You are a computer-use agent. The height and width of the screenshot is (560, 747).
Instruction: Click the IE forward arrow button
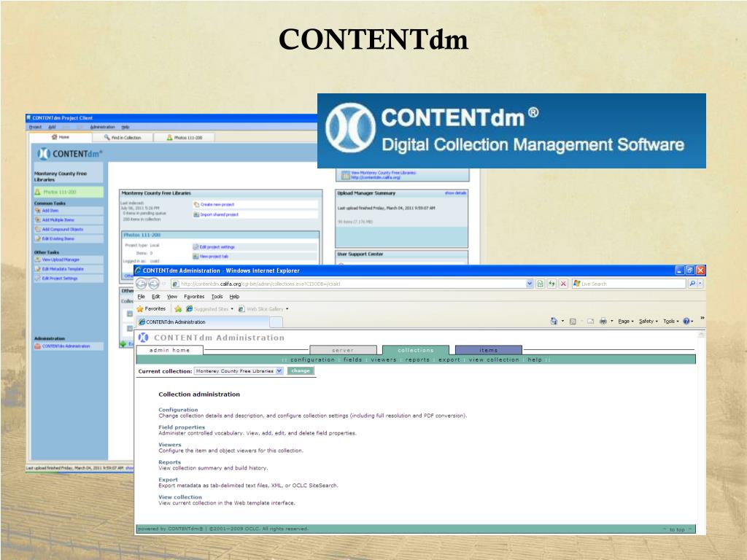click(153, 284)
